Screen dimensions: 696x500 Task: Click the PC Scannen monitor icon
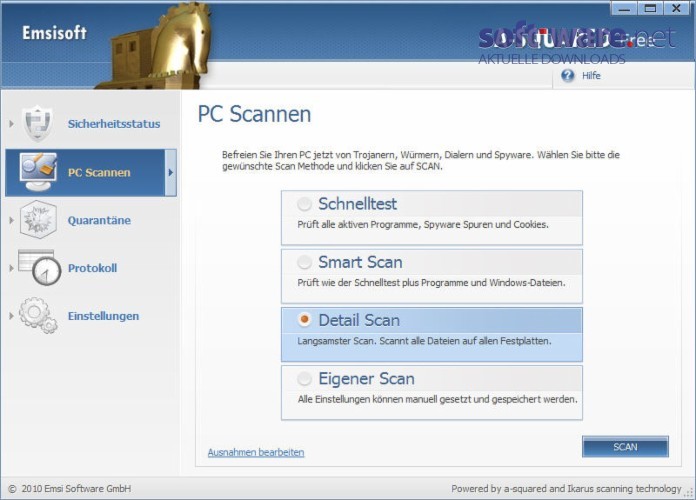38,172
